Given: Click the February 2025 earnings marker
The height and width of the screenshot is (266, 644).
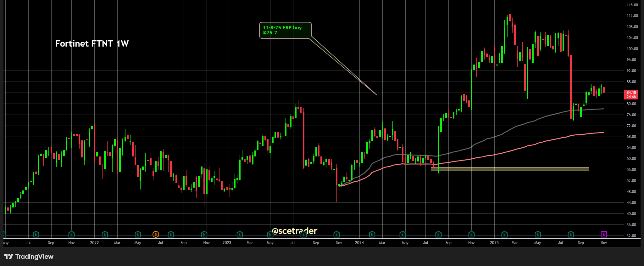Looking at the screenshot, I should [x=504, y=234].
